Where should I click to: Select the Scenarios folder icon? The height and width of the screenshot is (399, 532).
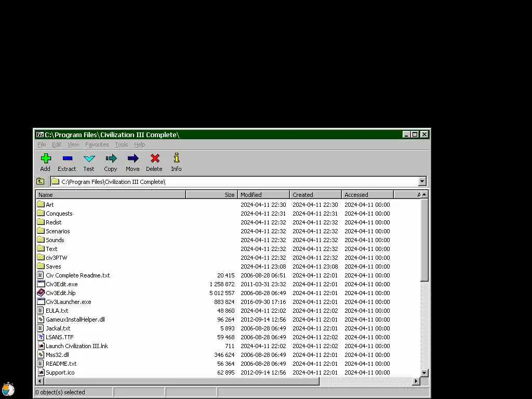(x=41, y=231)
